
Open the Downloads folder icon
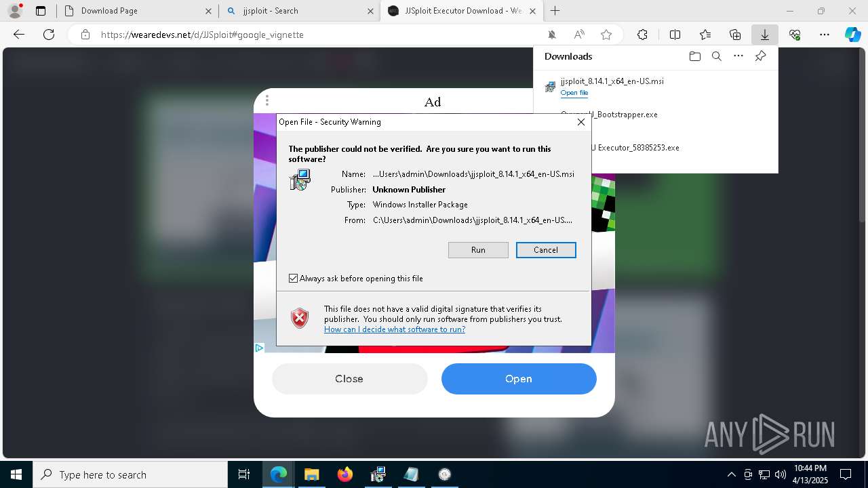click(x=694, y=56)
